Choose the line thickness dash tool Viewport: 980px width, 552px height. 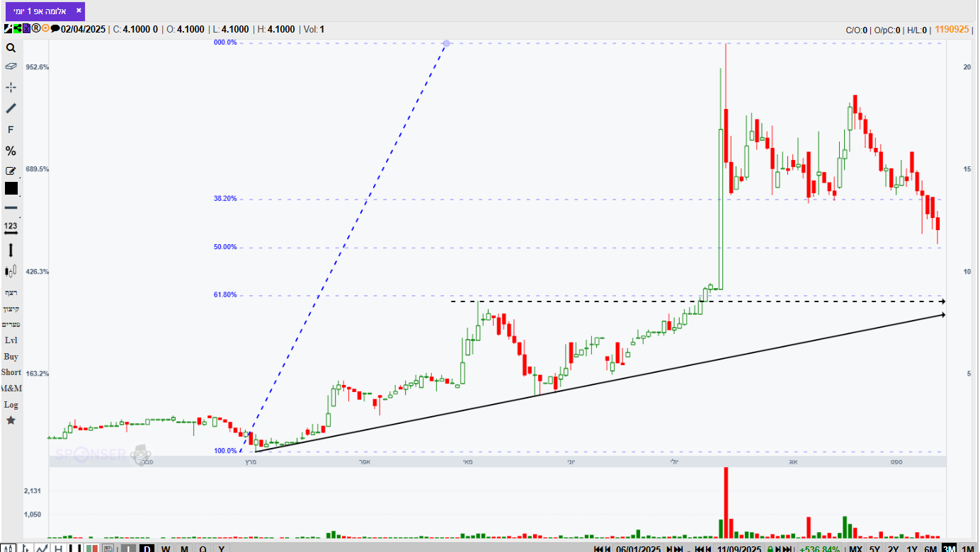coord(11,208)
